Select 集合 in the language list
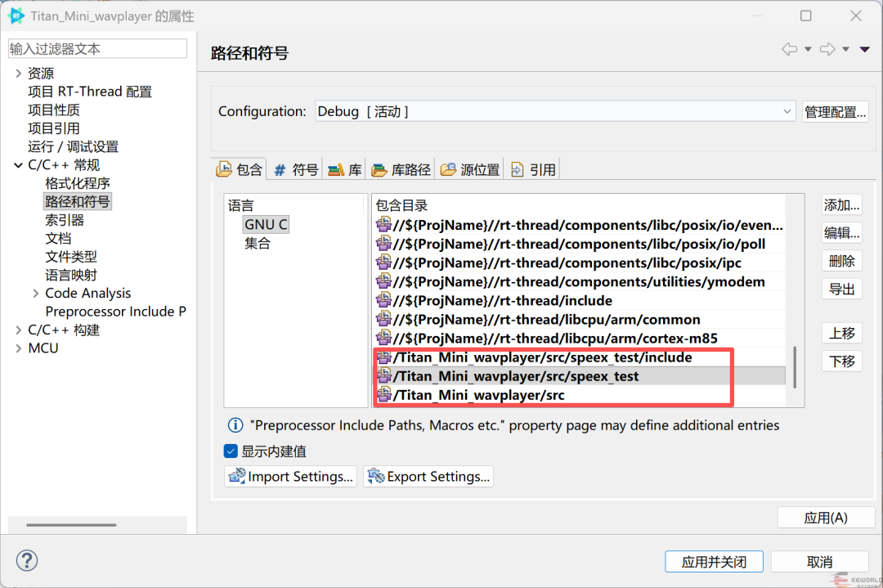 pyautogui.click(x=258, y=244)
